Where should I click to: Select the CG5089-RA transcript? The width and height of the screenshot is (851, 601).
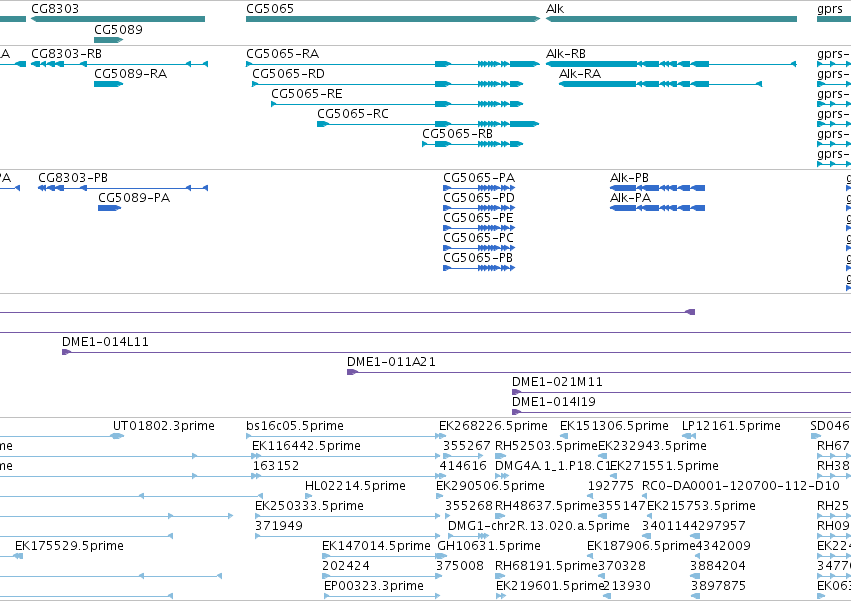[x=109, y=84]
